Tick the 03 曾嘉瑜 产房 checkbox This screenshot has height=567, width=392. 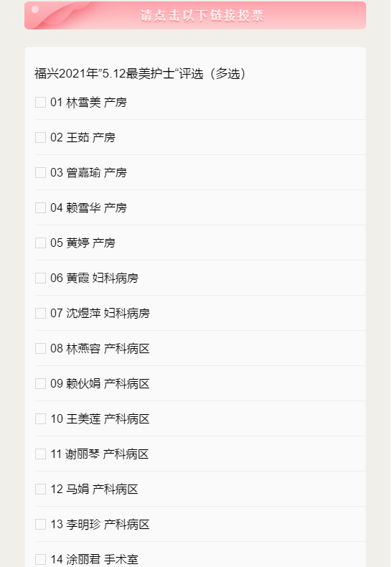tap(40, 172)
